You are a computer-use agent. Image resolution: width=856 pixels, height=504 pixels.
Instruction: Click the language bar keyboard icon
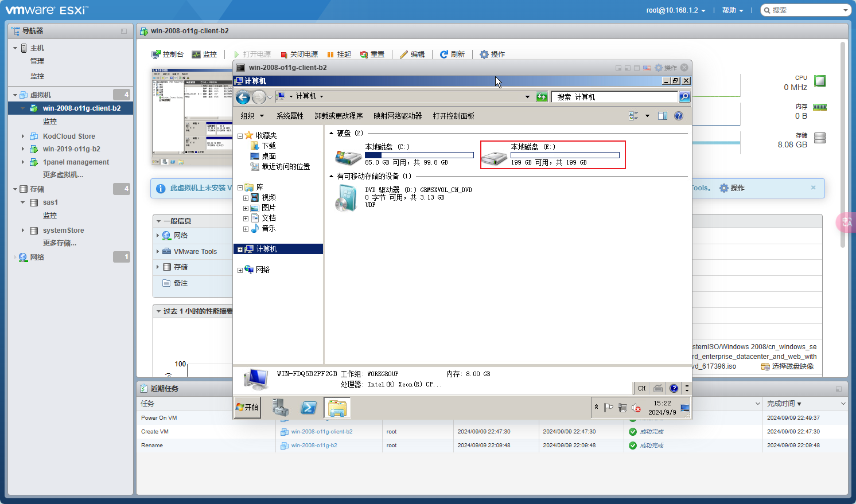click(658, 388)
